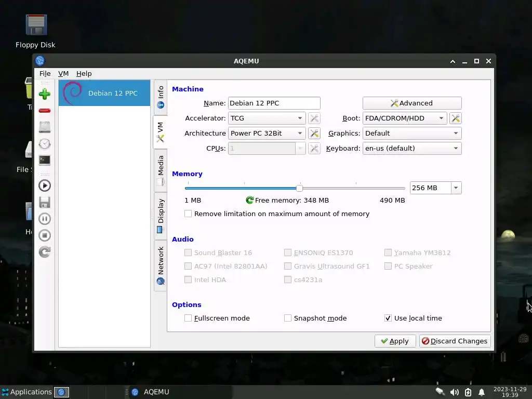
Task: Open the Help menu
Action: (84, 74)
